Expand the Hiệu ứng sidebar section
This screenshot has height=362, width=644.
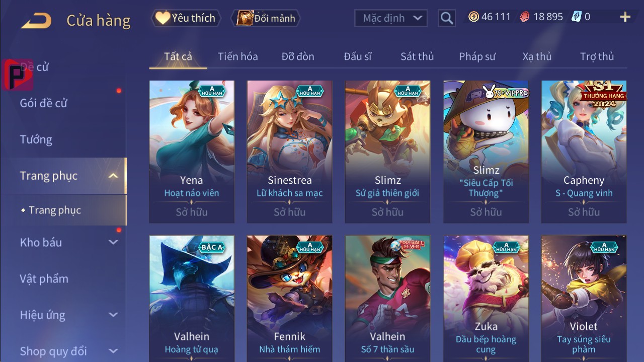(114, 315)
